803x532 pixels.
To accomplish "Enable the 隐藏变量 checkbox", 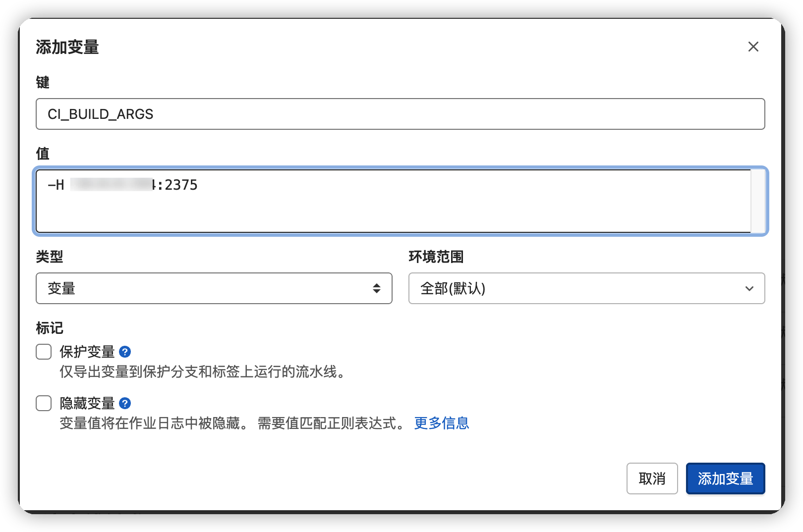I will tap(43, 404).
